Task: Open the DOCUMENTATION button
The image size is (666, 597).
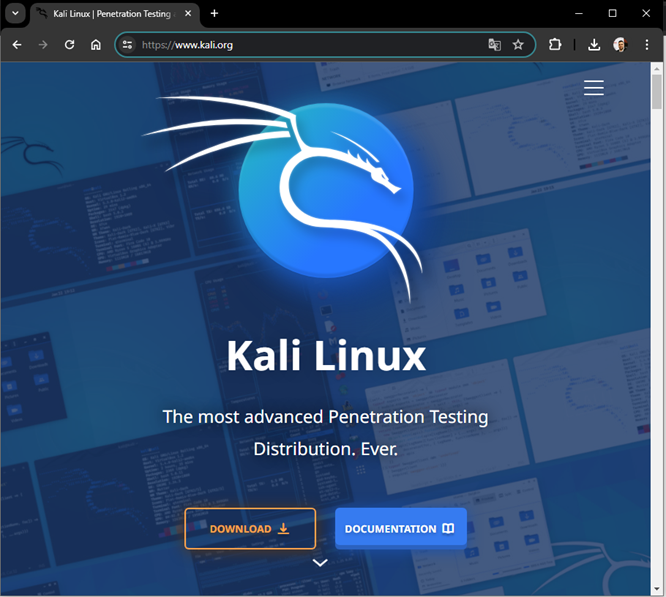Action: click(401, 528)
